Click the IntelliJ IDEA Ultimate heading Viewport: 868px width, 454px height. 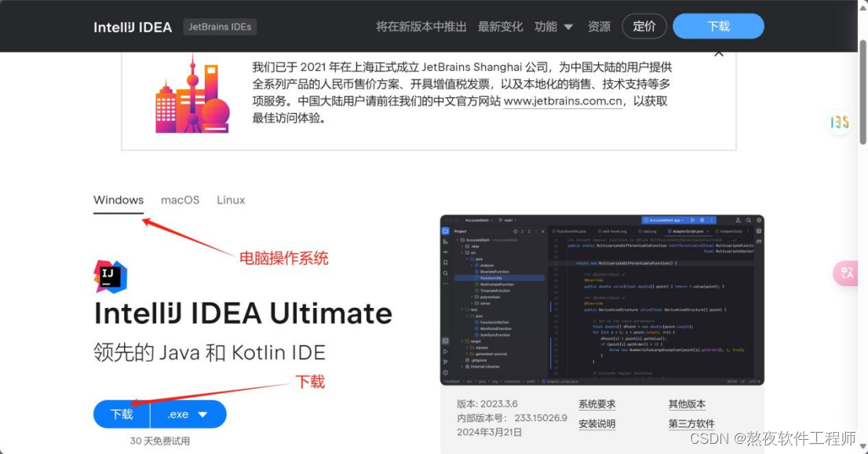[x=243, y=313]
